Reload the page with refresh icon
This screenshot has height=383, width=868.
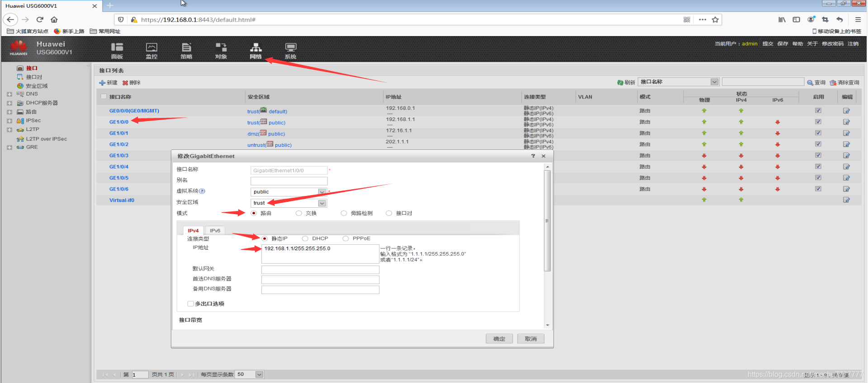(x=40, y=19)
